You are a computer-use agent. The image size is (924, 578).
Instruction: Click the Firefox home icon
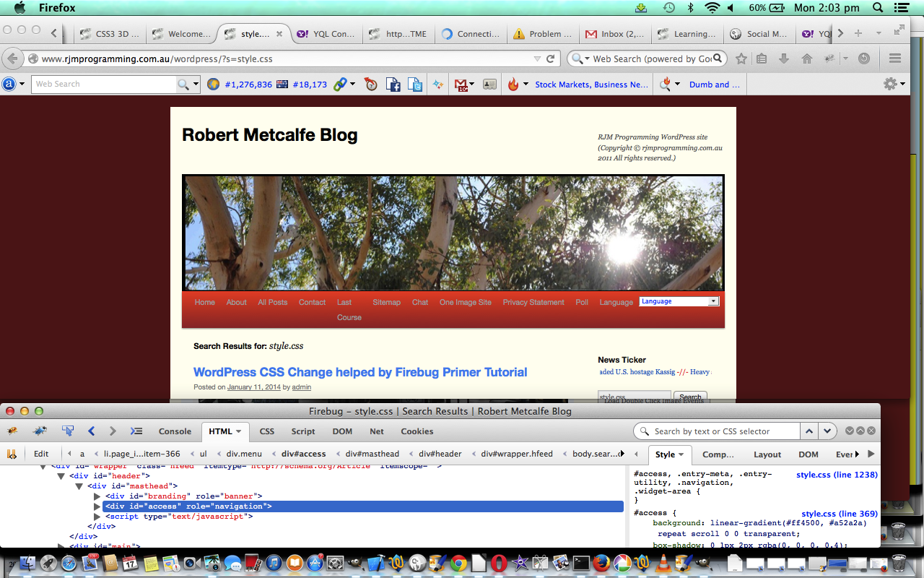[x=807, y=59]
